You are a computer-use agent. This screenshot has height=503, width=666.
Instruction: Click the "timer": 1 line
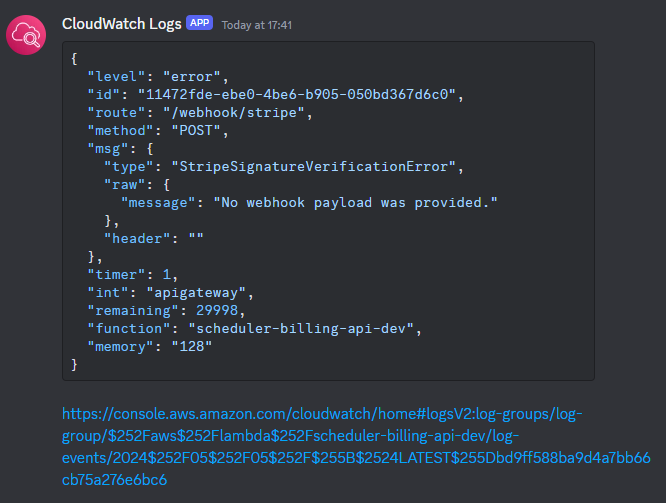click(x=133, y=275)
